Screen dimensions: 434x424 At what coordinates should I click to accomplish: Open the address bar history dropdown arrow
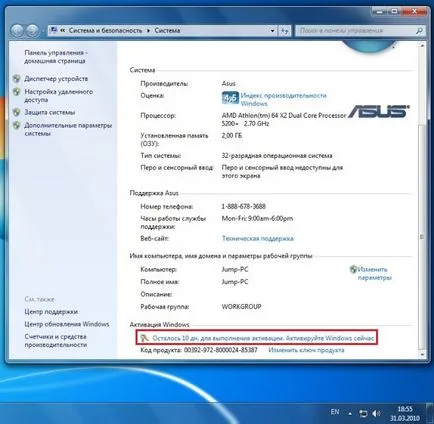click(x=272, y=31)
